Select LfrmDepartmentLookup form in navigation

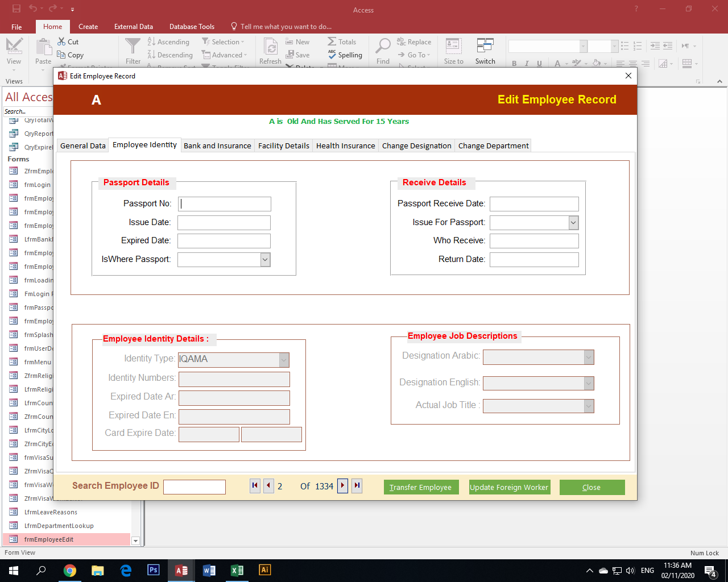tap(67, 526)
